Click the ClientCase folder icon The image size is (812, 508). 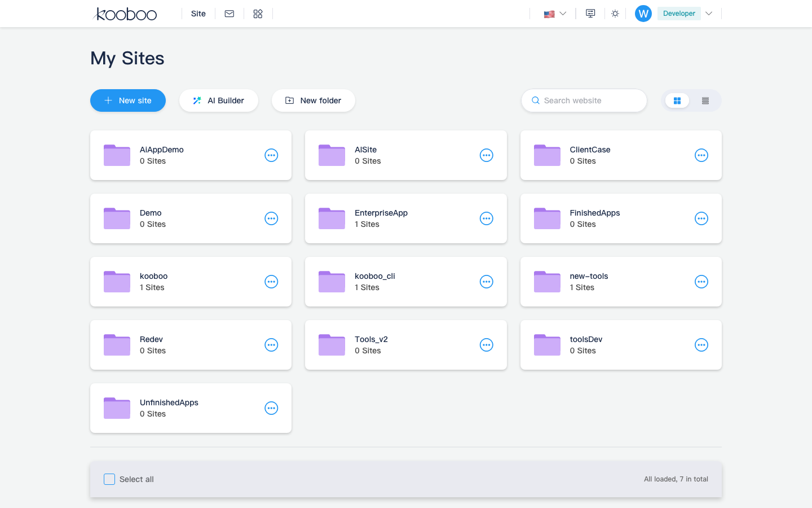click(548, 155)
